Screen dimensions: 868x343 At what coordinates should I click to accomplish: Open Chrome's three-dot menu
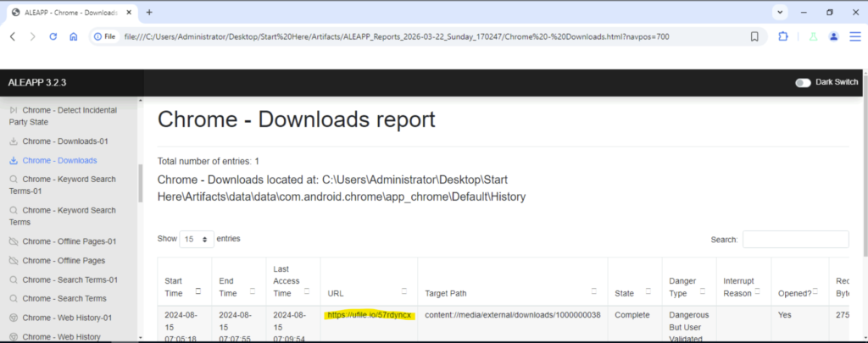(854, 36)
